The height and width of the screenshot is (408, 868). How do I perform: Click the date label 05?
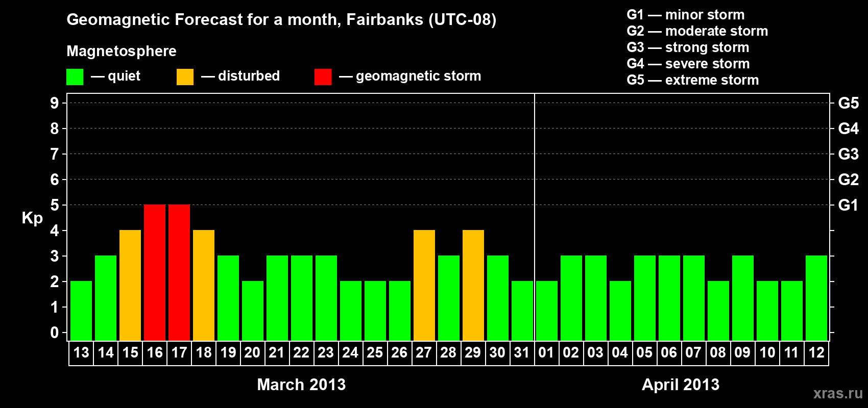coord(644,353)
